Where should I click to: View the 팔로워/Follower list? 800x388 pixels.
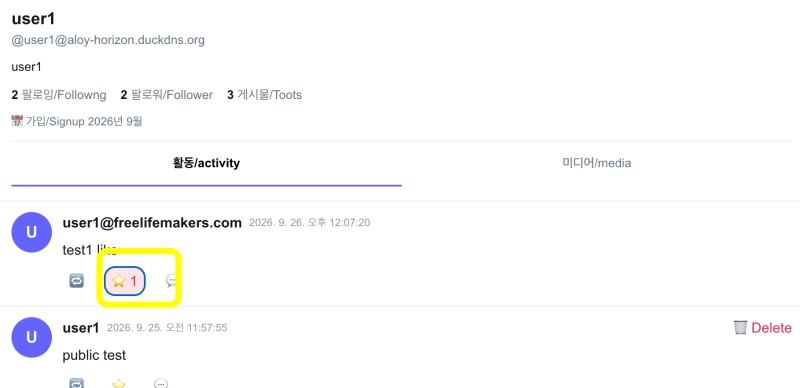[x=166, y=95]
